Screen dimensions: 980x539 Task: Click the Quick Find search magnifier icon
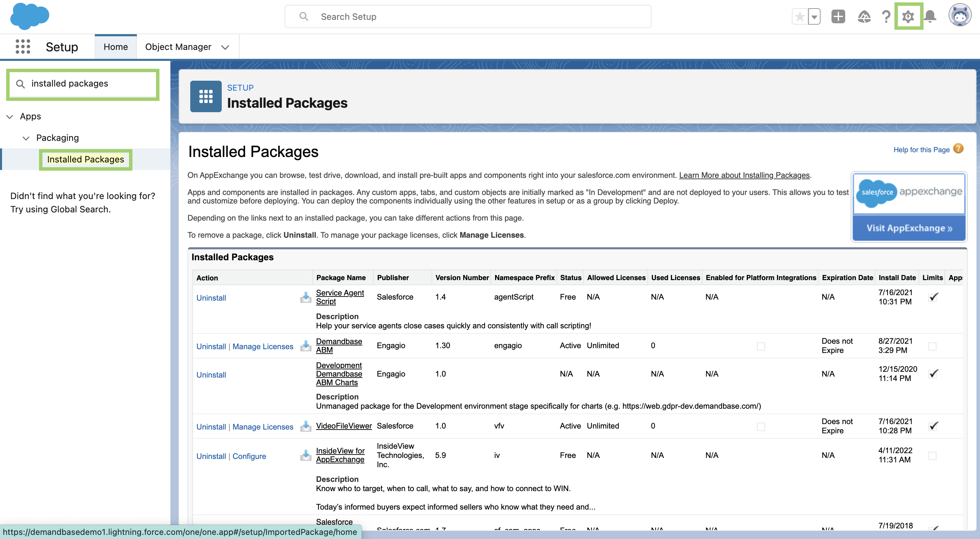(21, 84)
